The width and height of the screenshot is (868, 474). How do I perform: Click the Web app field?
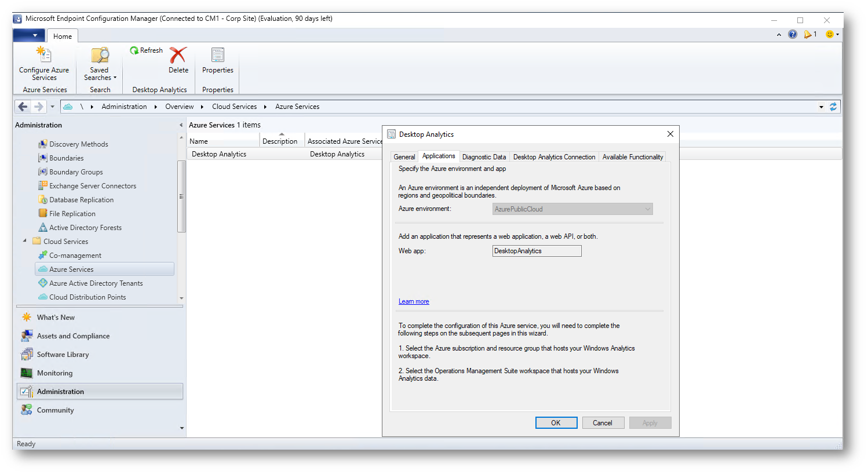pos(537,251)
